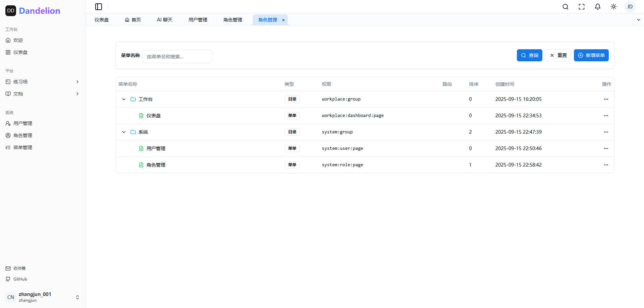This screenshot has width=644, height=308.
Task: Click the JD user avatar
Action: (630, 7)
